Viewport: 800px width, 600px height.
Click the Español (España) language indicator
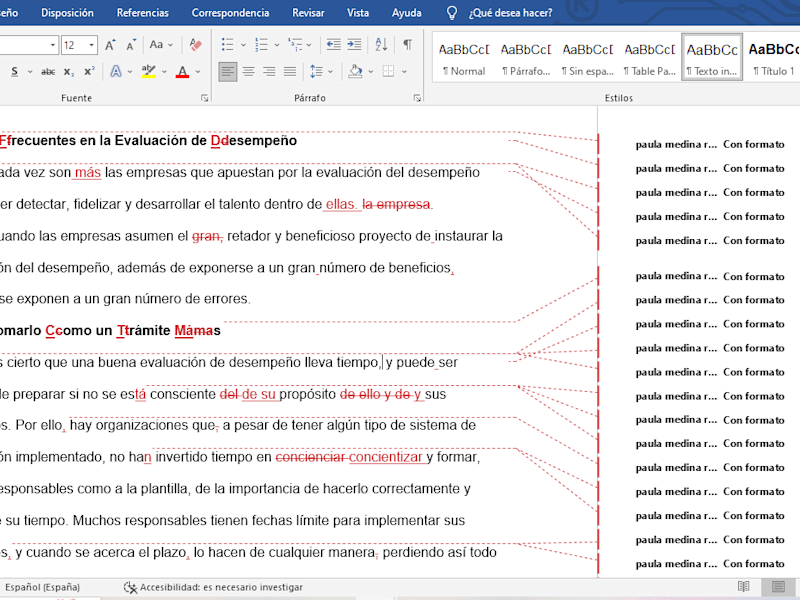(42, 587)
